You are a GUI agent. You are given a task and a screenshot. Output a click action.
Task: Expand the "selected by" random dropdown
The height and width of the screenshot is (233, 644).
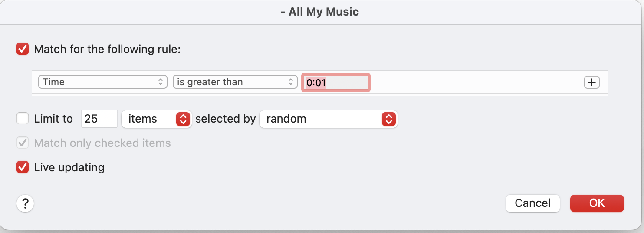click(x=328, y=119)
